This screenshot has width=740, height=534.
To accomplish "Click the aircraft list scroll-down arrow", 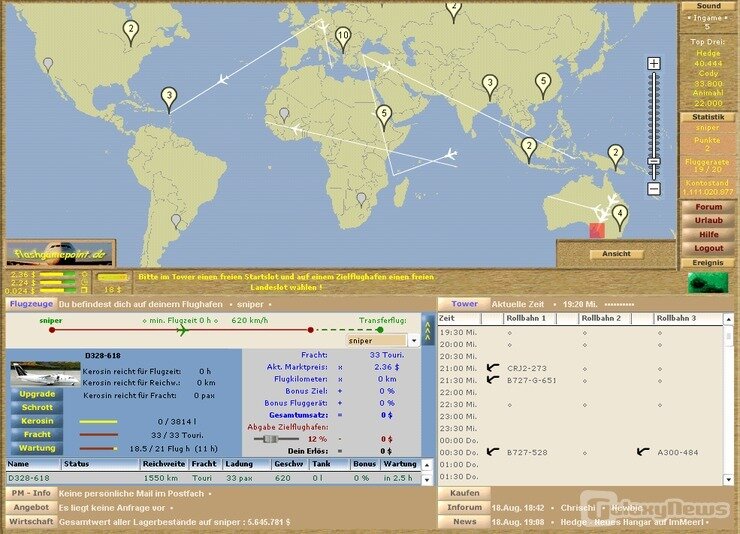I will click(x=427, y=479).
